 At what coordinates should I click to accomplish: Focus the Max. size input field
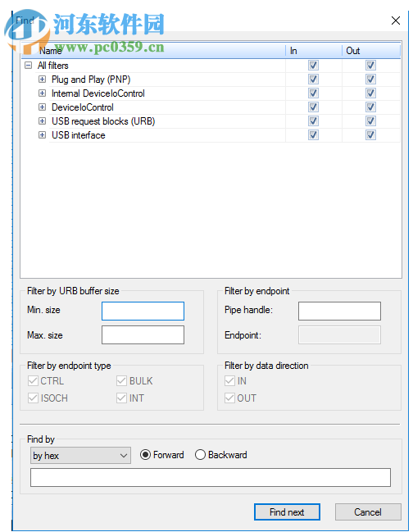click(x=143, y=335)
